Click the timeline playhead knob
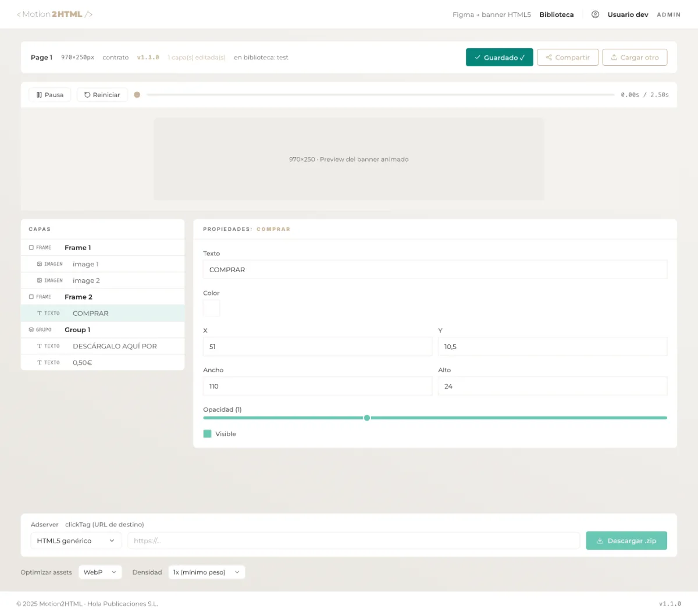Screen dimensions: 698x616 (x=137, y=95)
